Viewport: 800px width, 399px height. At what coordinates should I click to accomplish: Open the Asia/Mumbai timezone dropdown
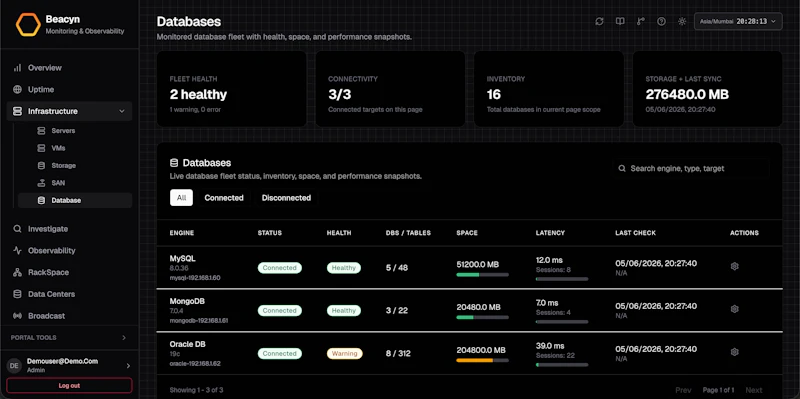pyautogui.click(x=738, y=21)
